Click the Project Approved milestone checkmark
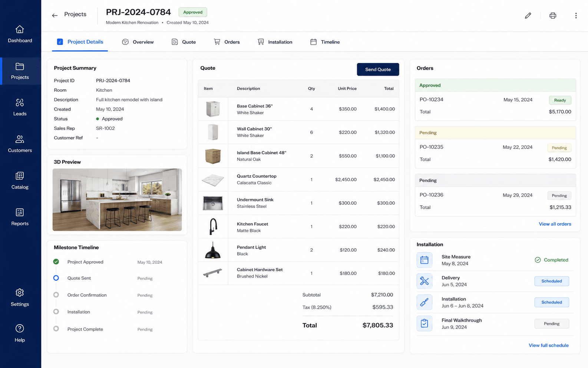This screenshot has width=588, height=368. pos(56,262)
